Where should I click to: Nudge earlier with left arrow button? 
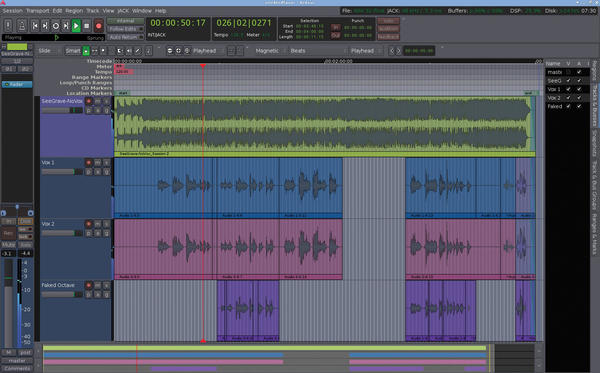[391, 50]
